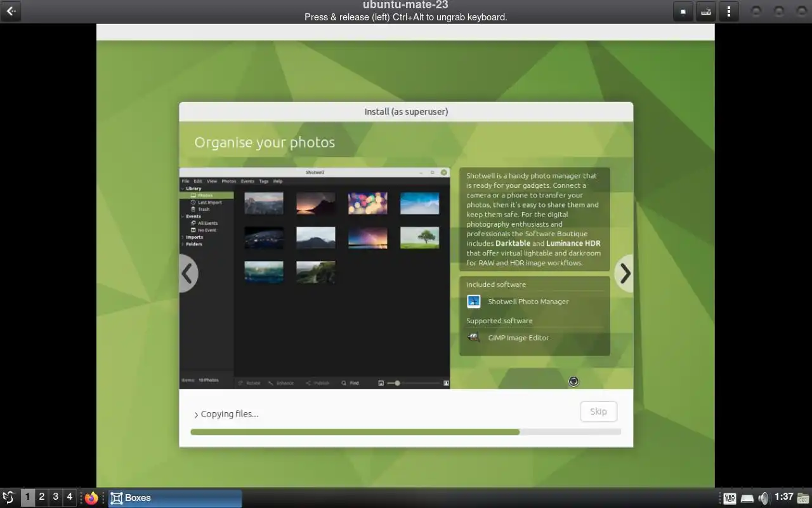Click the GIMP Image Editor label
The height and width of the screenshot is (508, 812).
[x=518, y=338]
